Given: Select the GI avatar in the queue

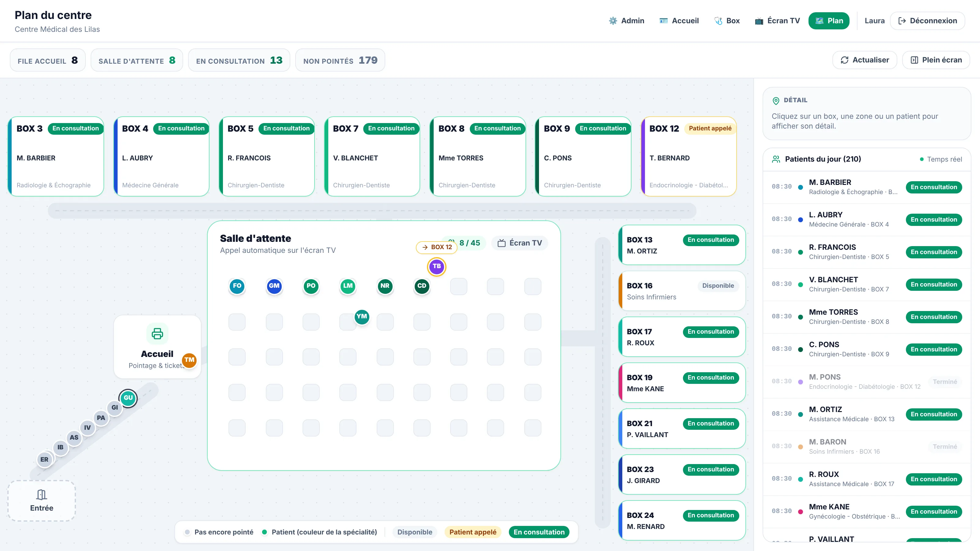Looking at the screenshot, I should click(x=115, y=408).
